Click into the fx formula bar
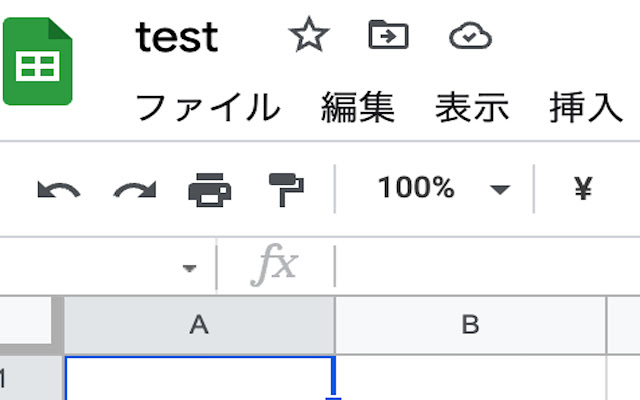Screen dimensions: 640x400 (x=488, y=266)
